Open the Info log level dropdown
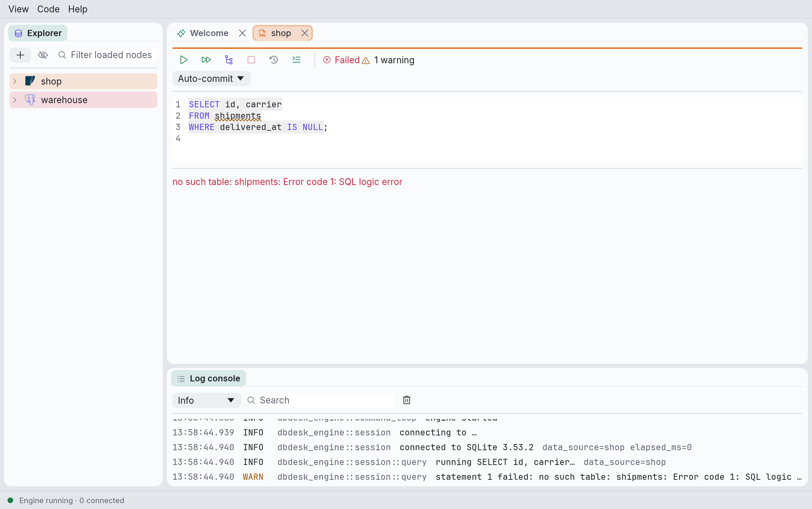This screenshot has height=509, width=812. pos(206,400)
